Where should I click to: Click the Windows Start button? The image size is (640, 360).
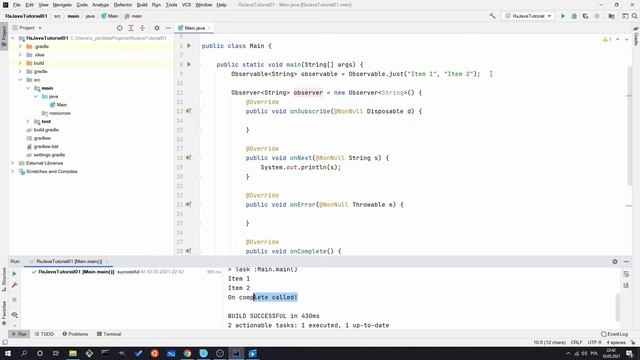click(7, 353)
